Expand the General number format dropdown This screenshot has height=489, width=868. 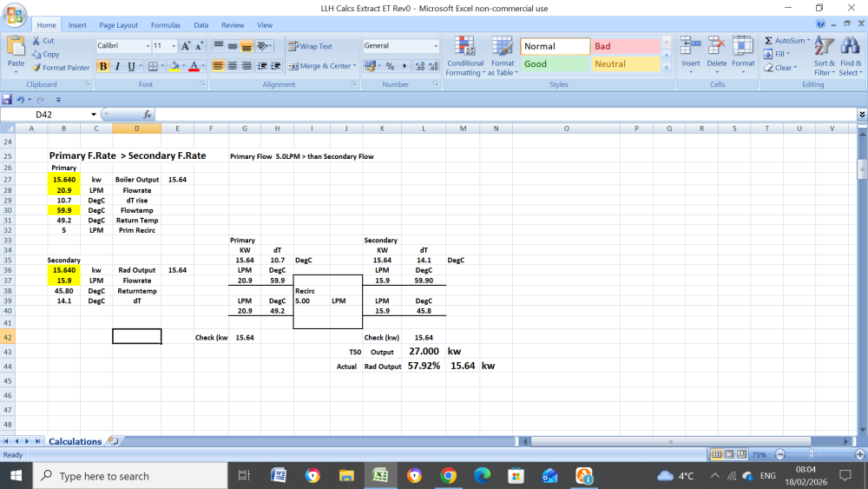point(436,46)
